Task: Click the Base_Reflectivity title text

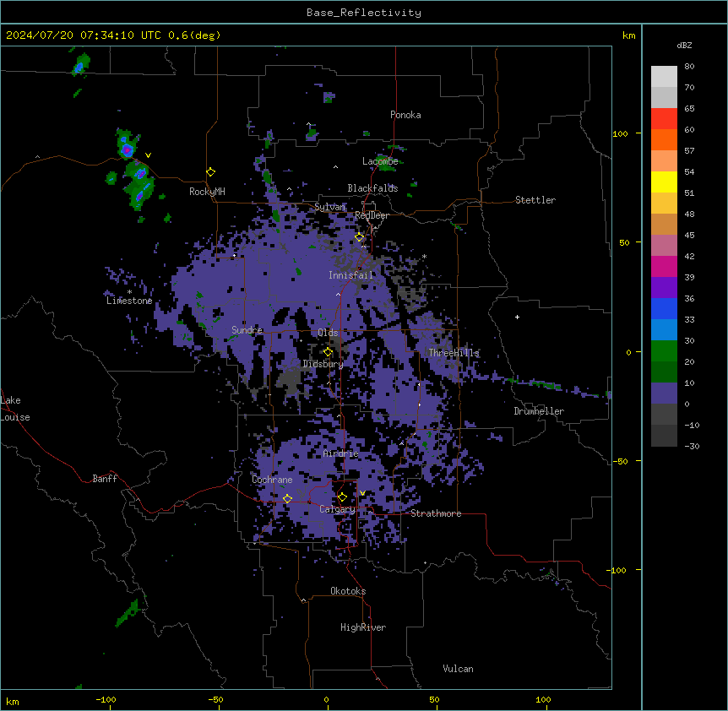Action: (x=363, y=13)
